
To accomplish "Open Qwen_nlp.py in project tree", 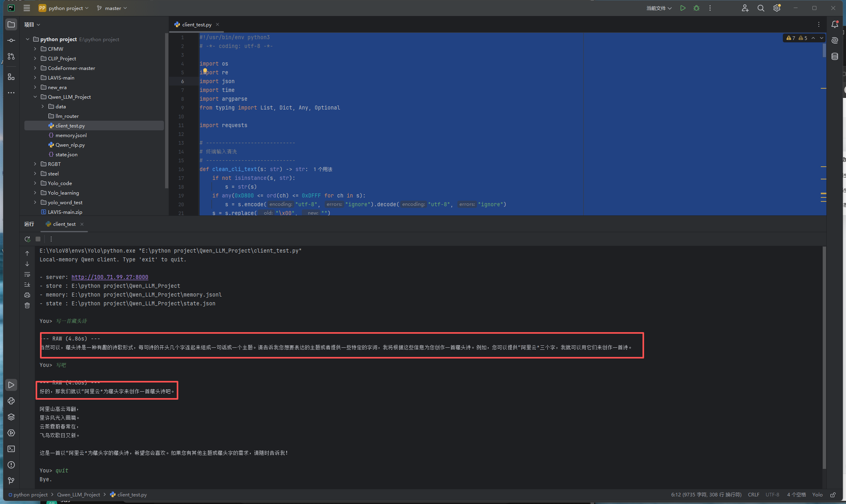I will (70, 145).
